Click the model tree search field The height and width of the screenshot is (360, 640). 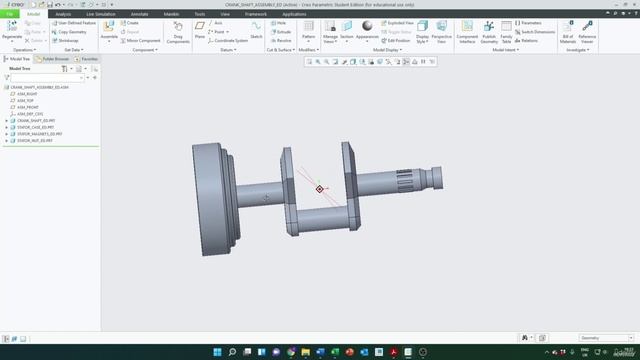pos(47,78)
